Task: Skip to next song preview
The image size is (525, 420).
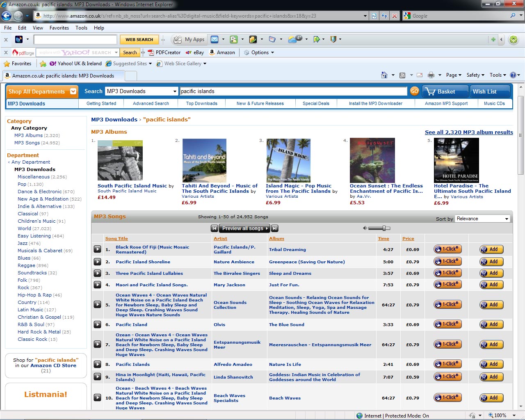Action: 275,228
